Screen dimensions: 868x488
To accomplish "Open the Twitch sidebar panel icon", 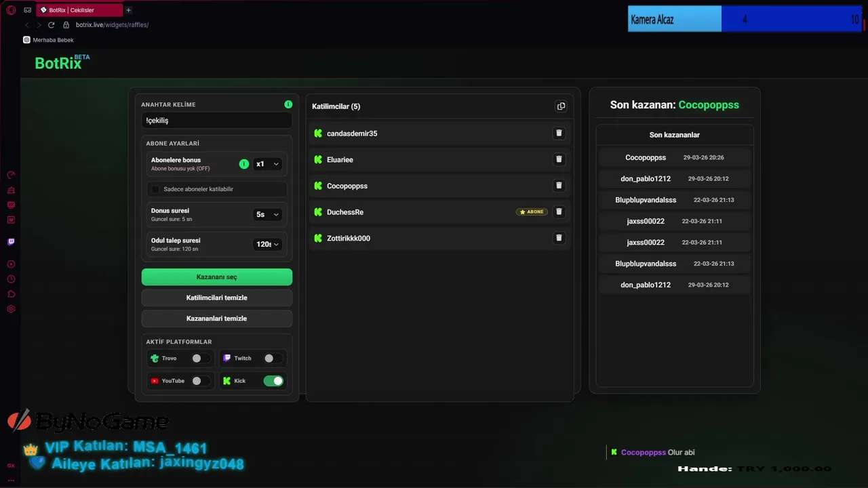I will click(x=11, y=242).
